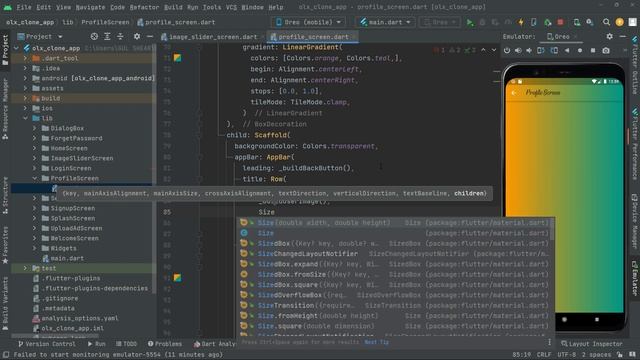Toggle the Structure tool window button
640x360 pixels.
click(5, 195)
